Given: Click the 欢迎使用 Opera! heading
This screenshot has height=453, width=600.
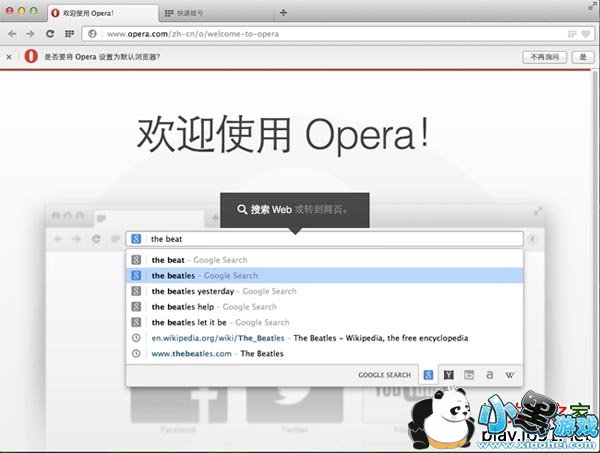Looking at the screenshot, I should pyautogui.click(x=283, y=135).
